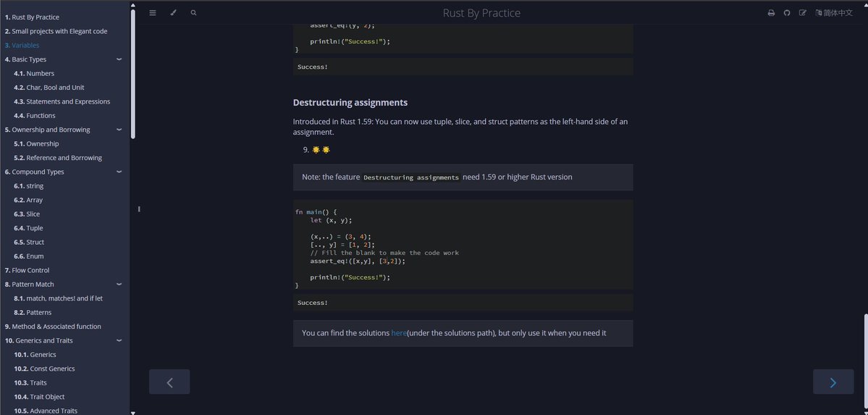This screenshot has width=868, height=415.
Task: Open 6.3 Slice section
Action: tap(27, 214)
